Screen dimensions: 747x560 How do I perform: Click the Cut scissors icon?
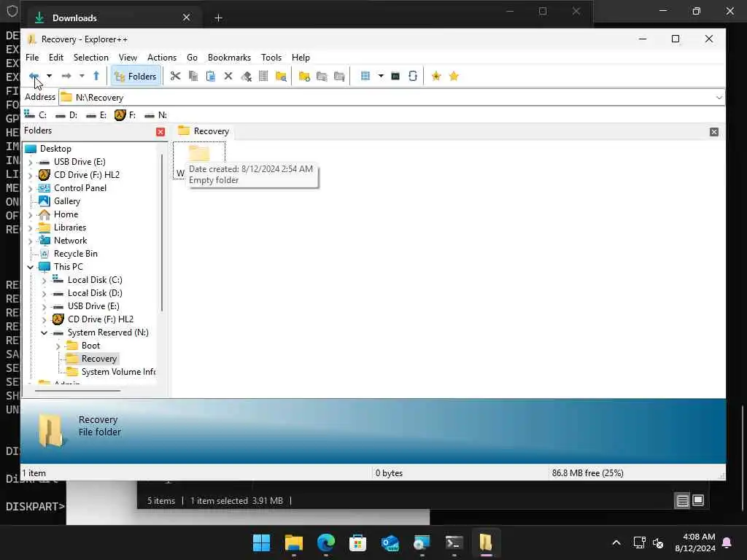[175, 76]
